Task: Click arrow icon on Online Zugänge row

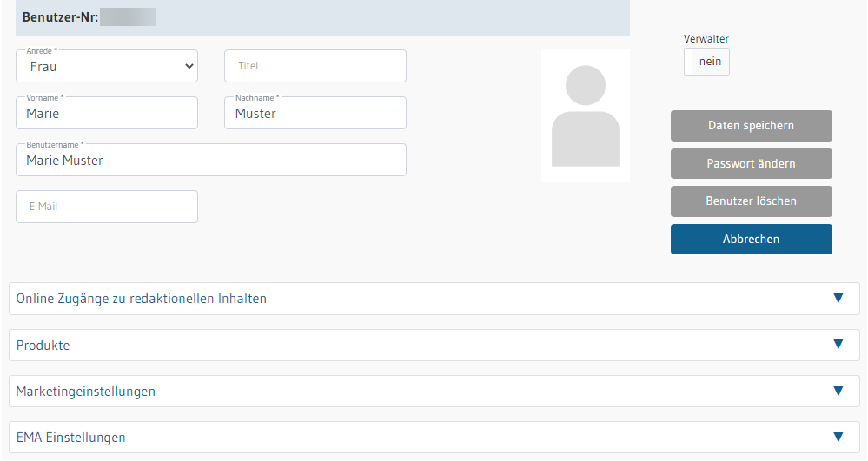Action: pos(838,299)
